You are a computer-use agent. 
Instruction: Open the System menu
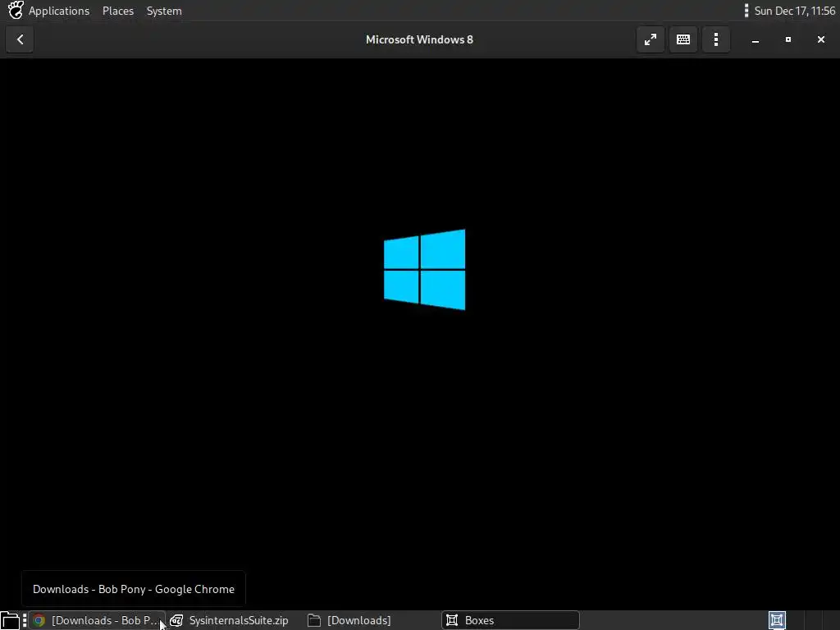(164, 11)
